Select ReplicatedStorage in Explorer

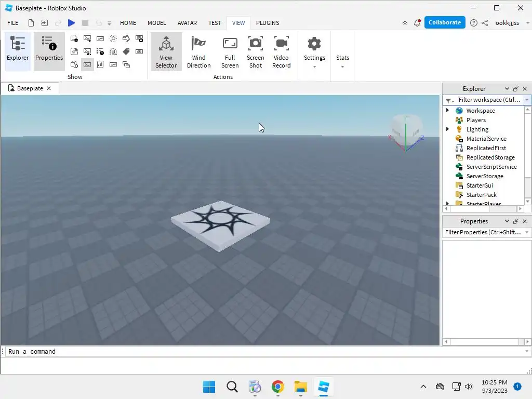(x=490, y=157)
